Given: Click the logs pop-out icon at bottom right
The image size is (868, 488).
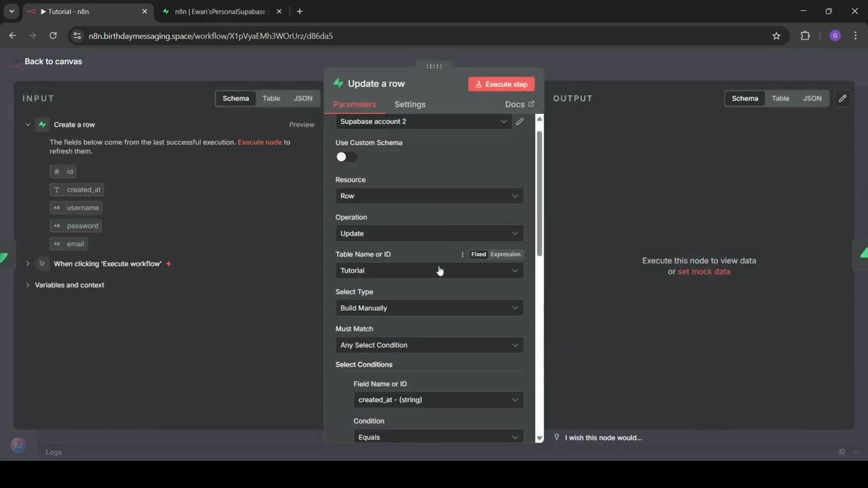Looking at the screenshot, I should tap(842, 452).
